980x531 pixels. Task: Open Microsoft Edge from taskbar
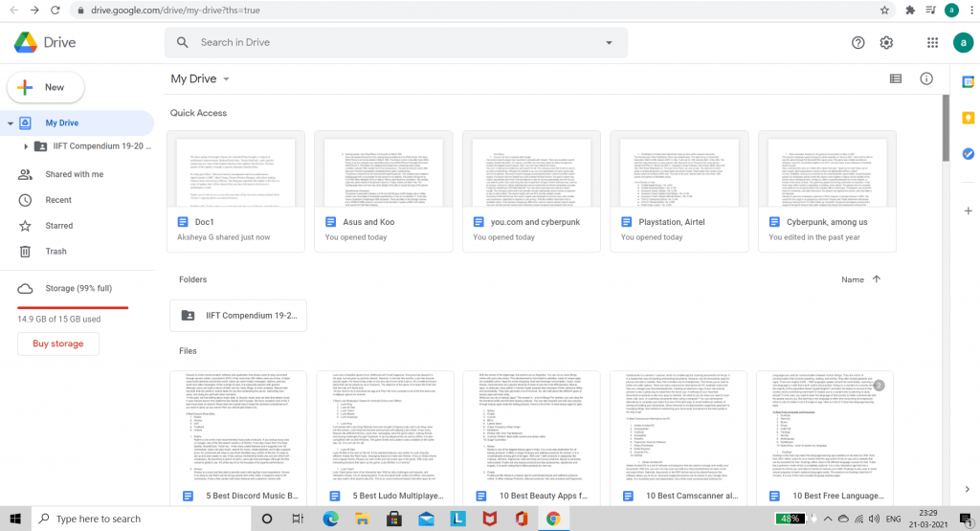(330, 519)
